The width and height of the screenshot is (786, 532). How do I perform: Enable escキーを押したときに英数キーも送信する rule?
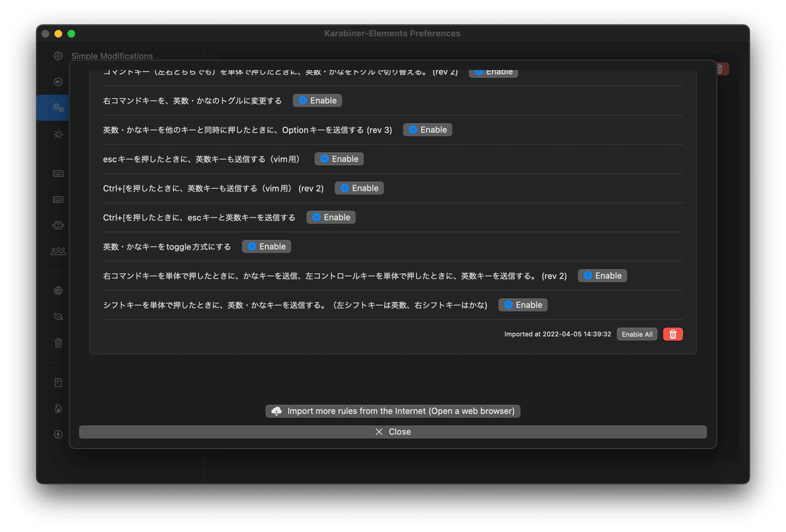point(339,159)
